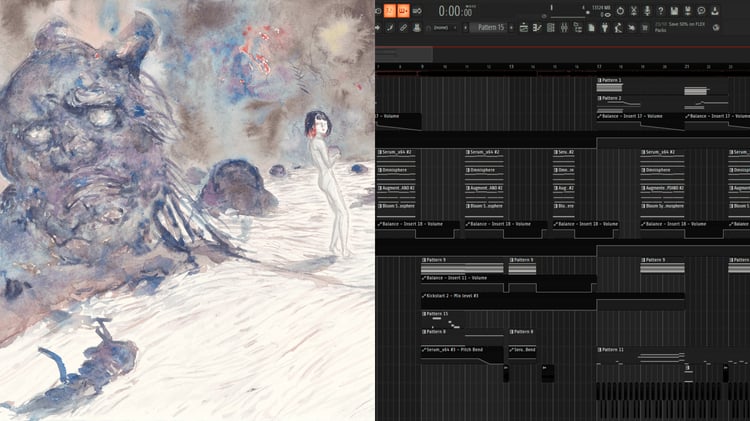Click the scissors audio editor icon

click(x=634, y=11)
